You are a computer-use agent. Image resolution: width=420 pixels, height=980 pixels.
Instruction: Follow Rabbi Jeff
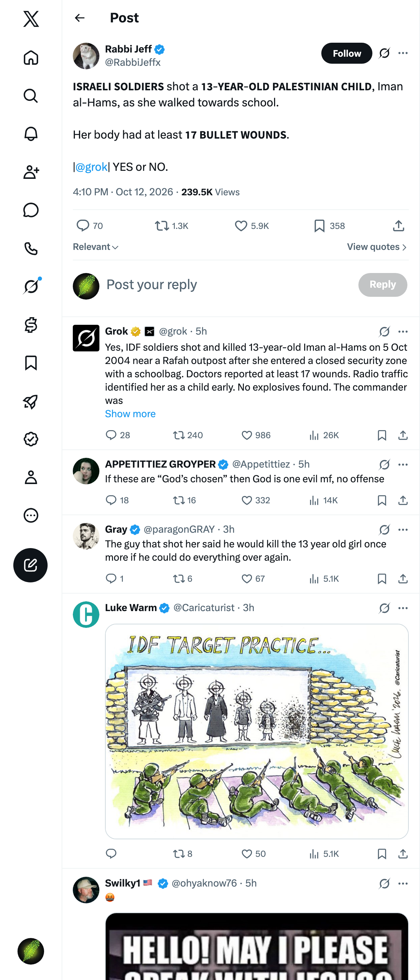[x=346, y=53]
